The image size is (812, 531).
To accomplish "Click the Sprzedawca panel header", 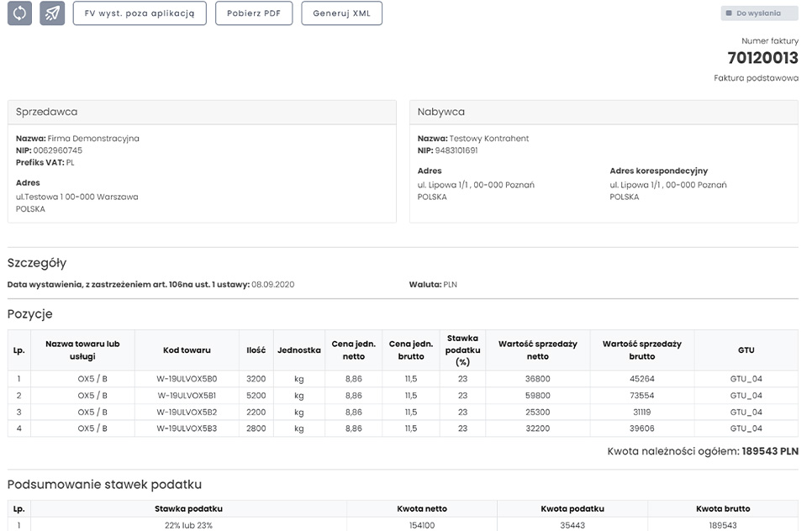I will (202, 112).
